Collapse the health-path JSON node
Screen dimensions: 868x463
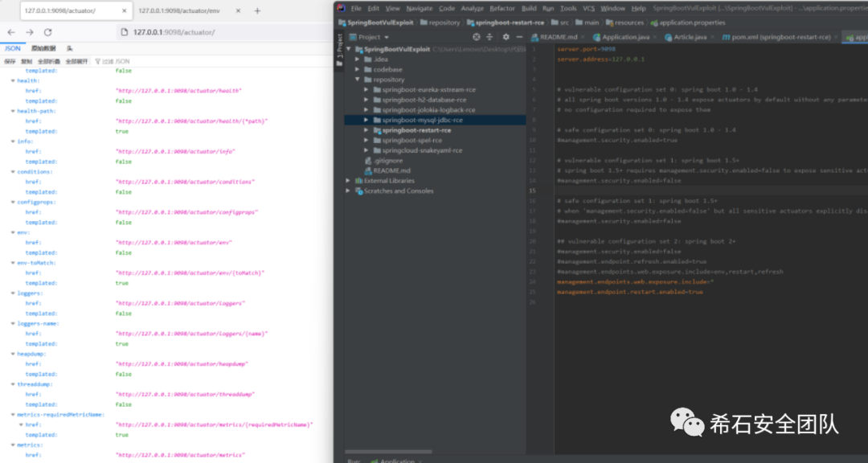13,111
